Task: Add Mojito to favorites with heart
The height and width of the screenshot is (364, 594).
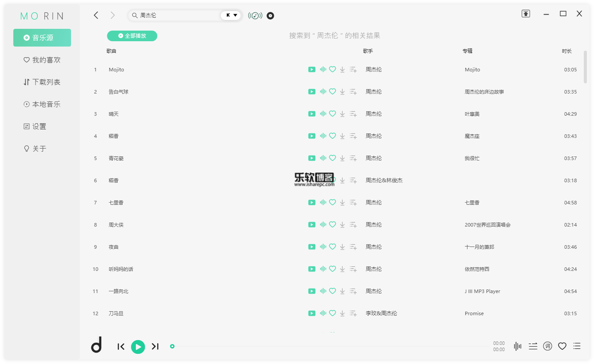Action: coord(333,70)
